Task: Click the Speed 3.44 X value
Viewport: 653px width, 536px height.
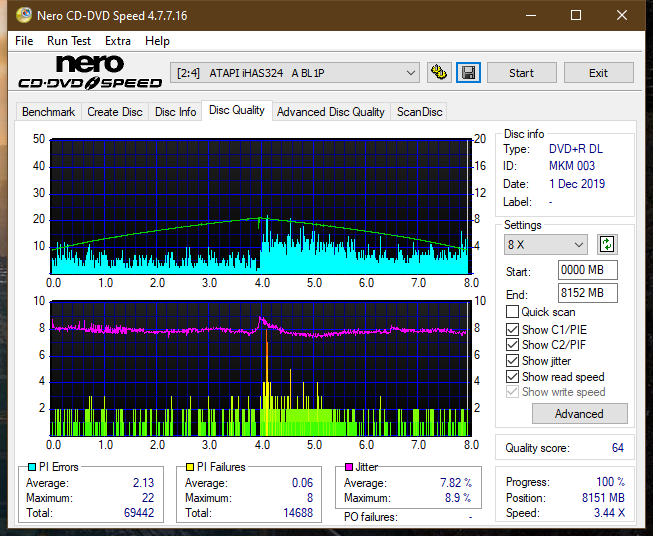Action: [x=609, y=513]
